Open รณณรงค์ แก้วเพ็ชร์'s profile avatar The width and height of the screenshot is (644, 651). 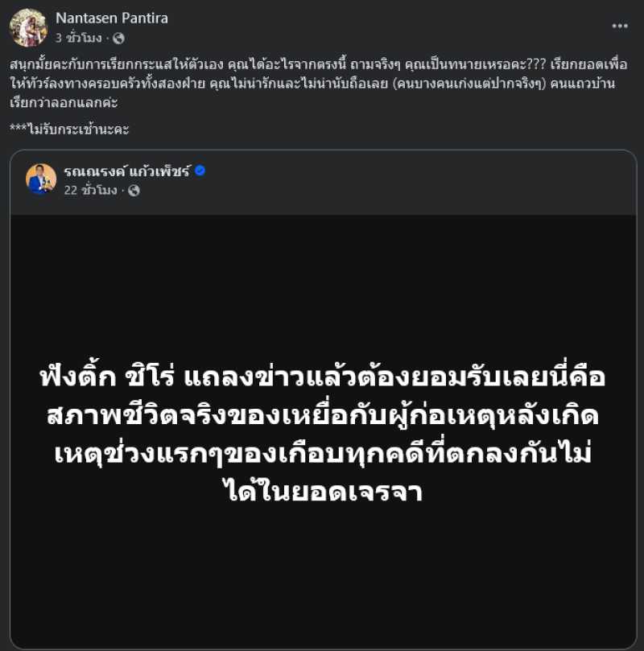click(x=41, y=179)
